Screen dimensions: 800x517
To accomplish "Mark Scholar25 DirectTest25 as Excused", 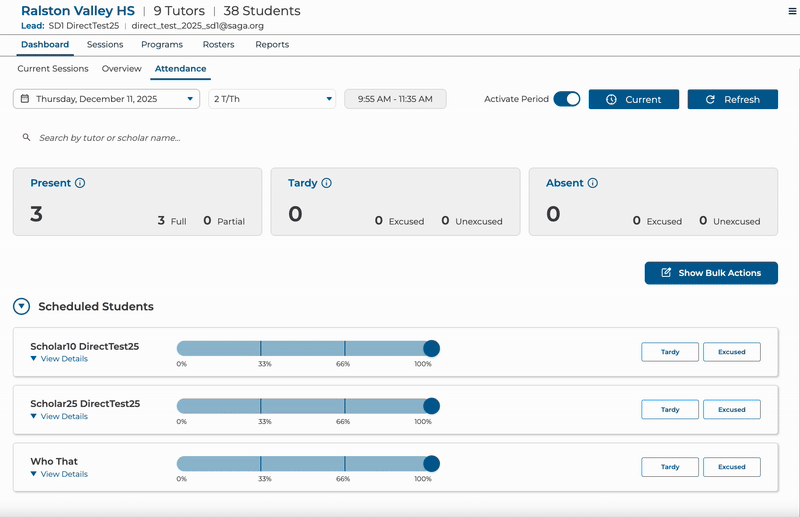I will point(732,409).
